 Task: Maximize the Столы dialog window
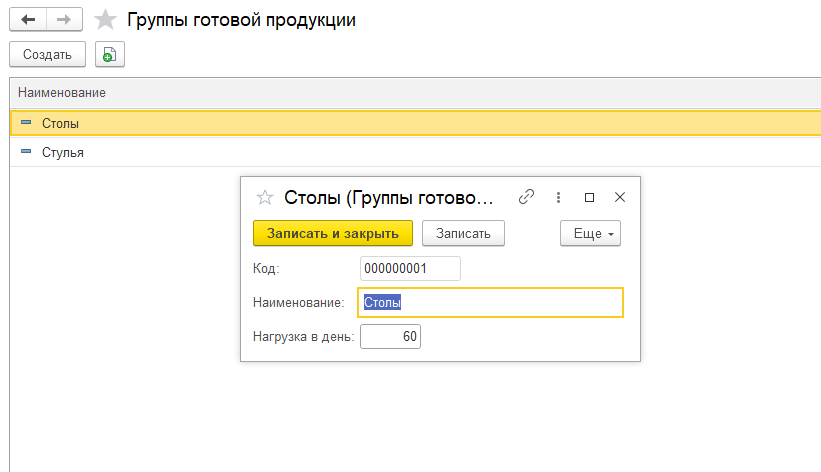(x=590, y=197)
